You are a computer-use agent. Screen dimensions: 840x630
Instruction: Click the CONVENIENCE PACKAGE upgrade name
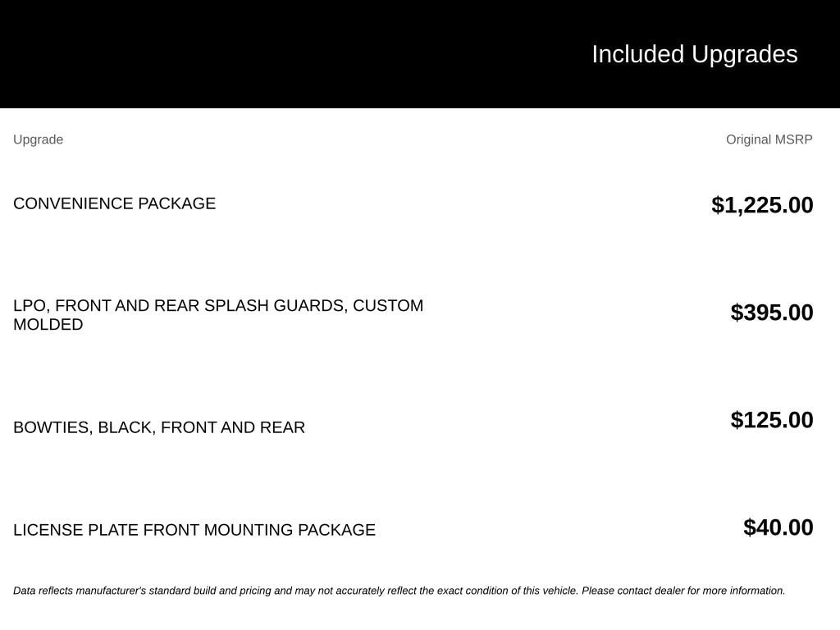(114, 203)
